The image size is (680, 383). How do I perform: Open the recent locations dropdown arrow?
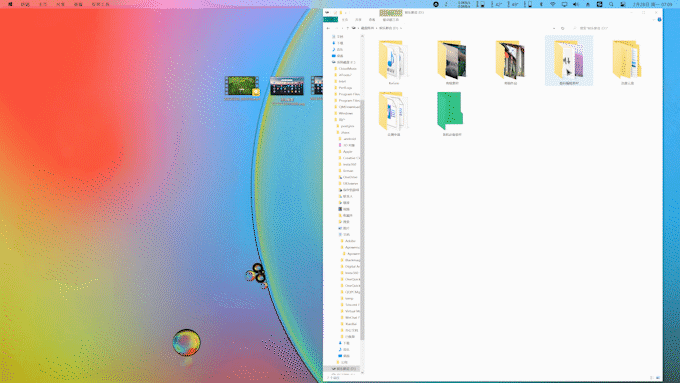coord(342,28)
